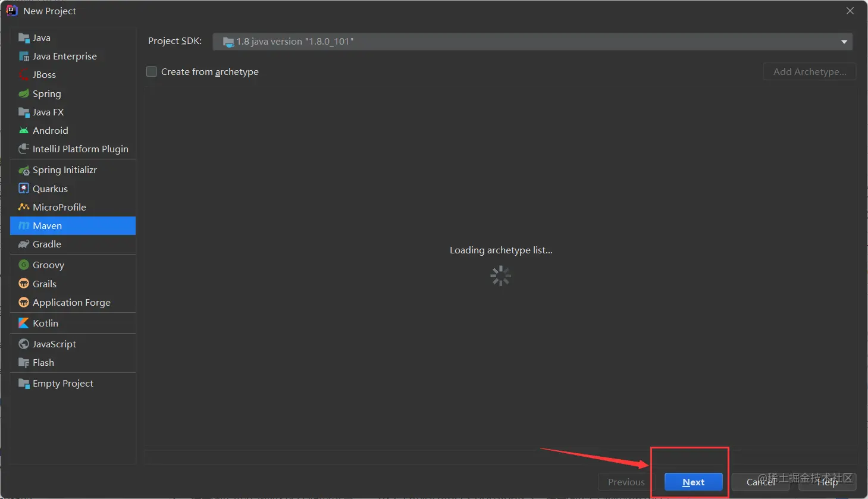Click the SDK folder icon in combo box
868x499 pixels.
pyautogui.click(x=228, y=42)
